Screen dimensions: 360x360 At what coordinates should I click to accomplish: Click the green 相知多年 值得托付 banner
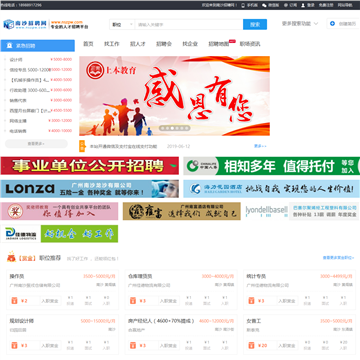tap(271, 166)
